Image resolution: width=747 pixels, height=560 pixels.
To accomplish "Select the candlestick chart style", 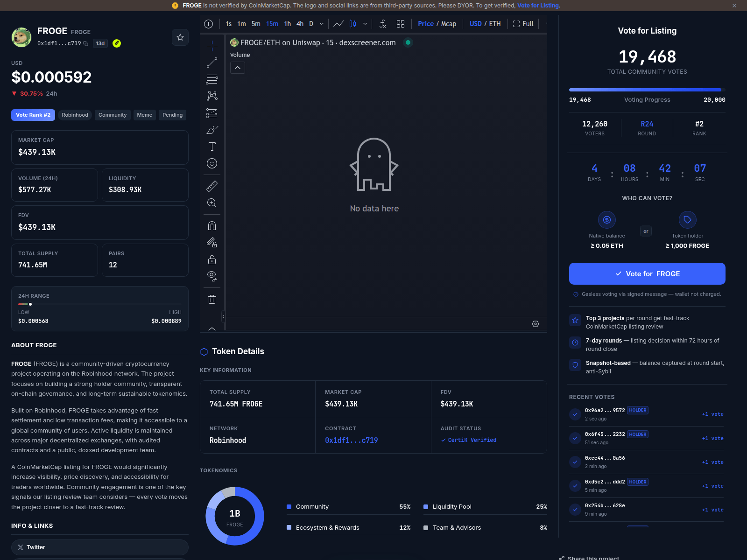I will 353,24.
